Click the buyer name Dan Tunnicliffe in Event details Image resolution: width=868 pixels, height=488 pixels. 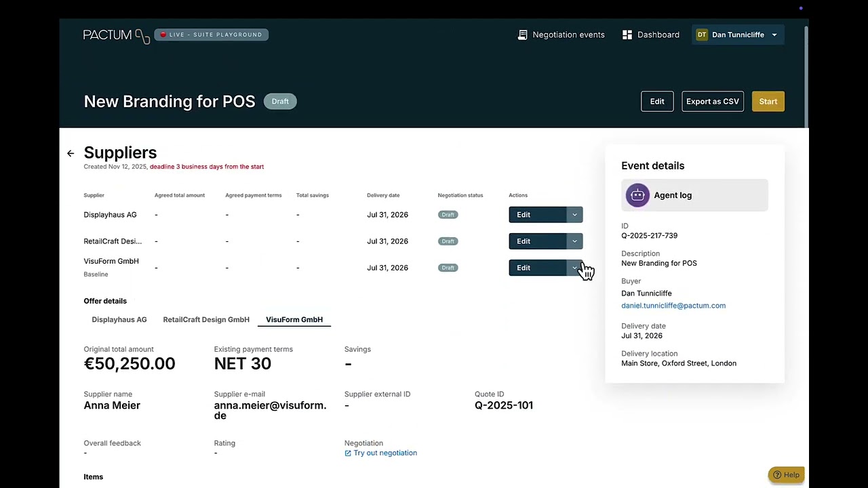(x=646, y=293)
